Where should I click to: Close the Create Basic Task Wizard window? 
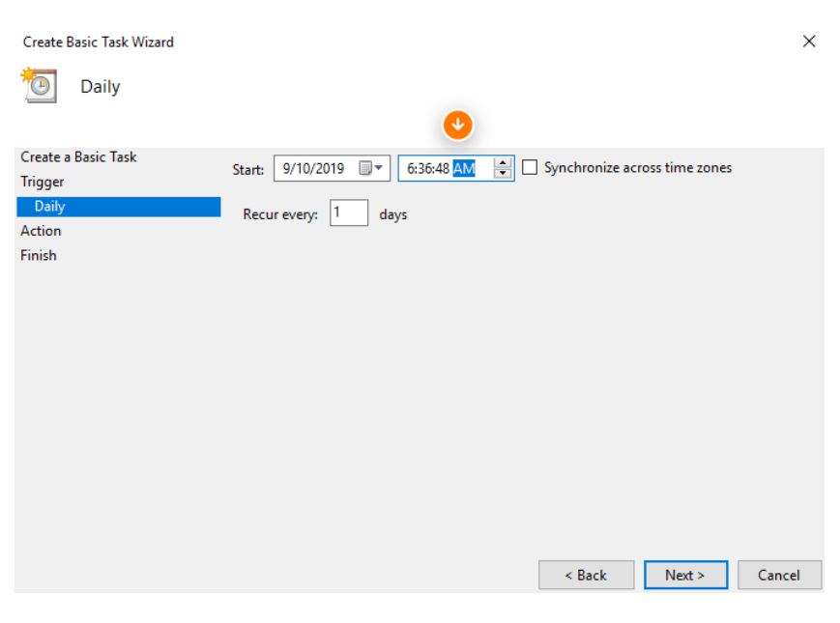pos(809,42)
